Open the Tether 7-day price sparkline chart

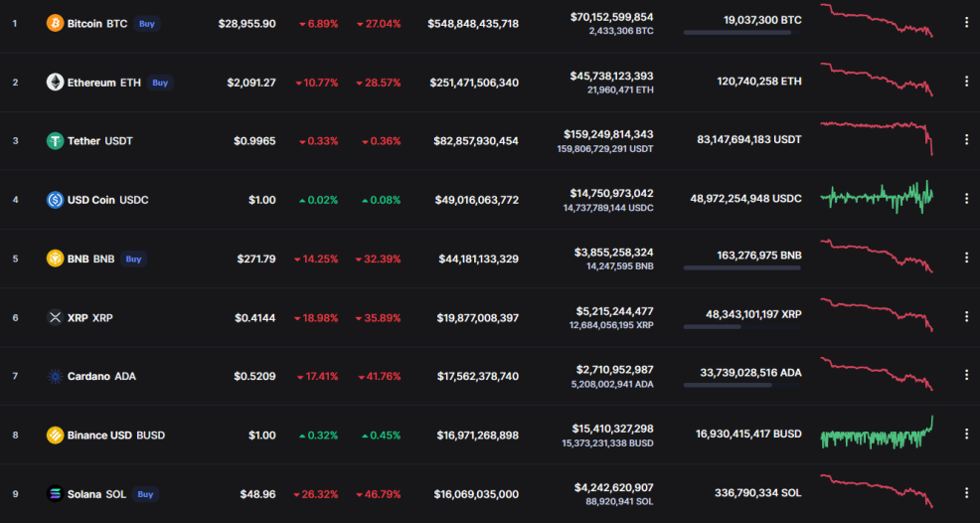877,138
